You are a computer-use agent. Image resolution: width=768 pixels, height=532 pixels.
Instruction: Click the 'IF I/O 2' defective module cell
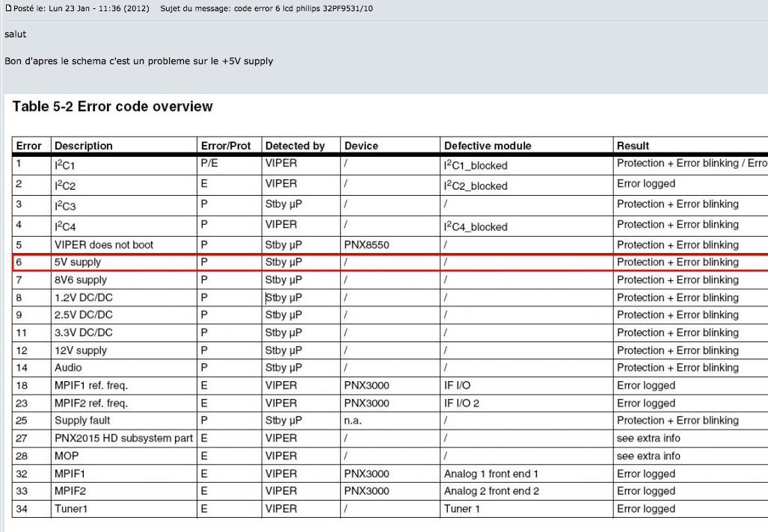click(x=461, y=403)
